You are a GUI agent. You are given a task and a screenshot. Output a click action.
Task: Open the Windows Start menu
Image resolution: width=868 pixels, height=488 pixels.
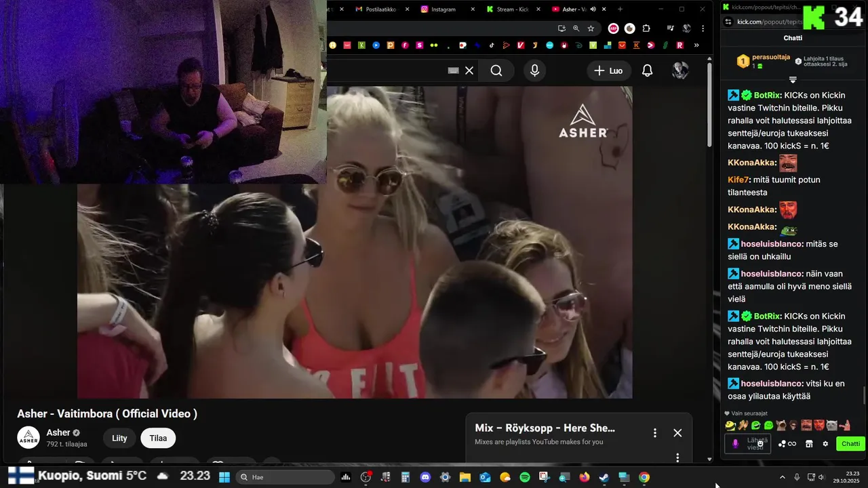(224, 477)
